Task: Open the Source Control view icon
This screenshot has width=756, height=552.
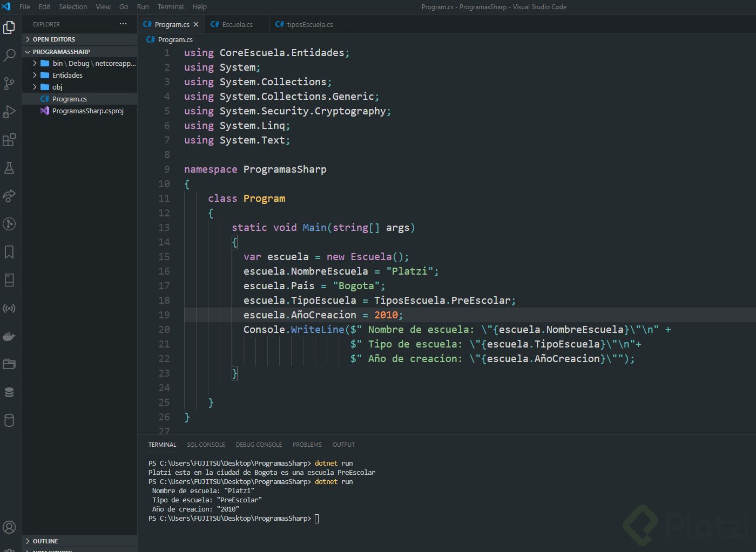Action: click(9, 83)
